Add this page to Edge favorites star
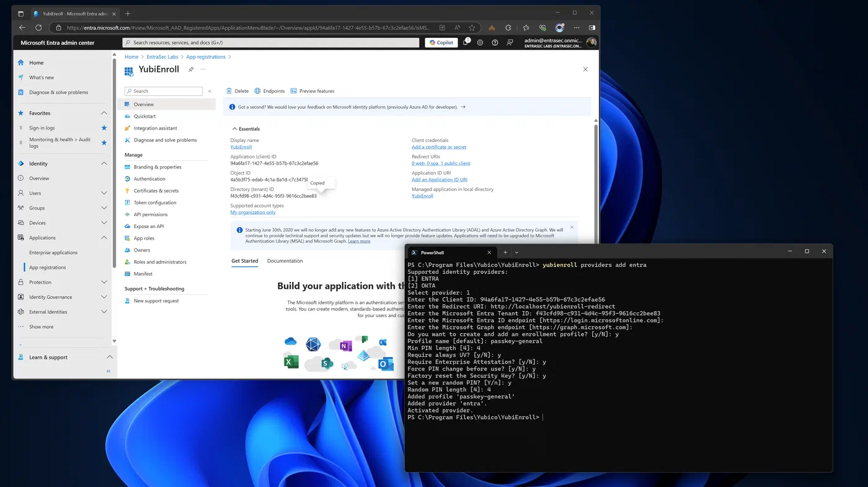Screen dimensions: 868x487 click(x=472, y=28)
